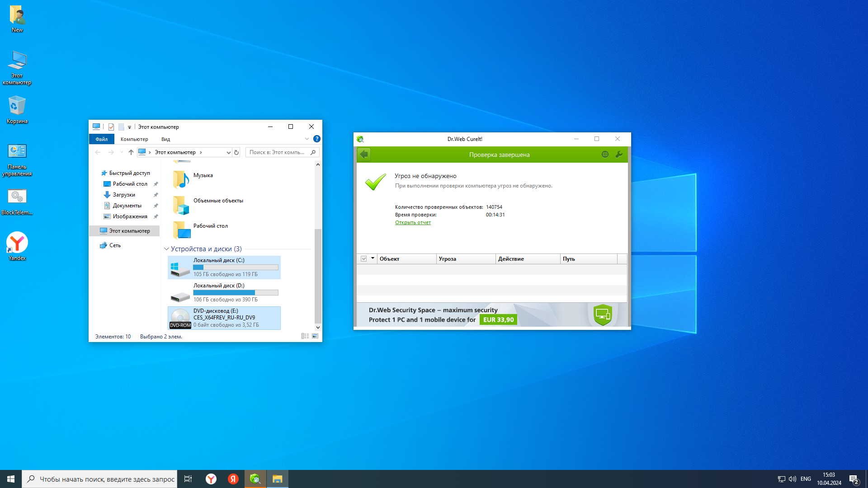Open the 'Вид' ribbon tab
The image size is (868, 488).
coord(165,139)
